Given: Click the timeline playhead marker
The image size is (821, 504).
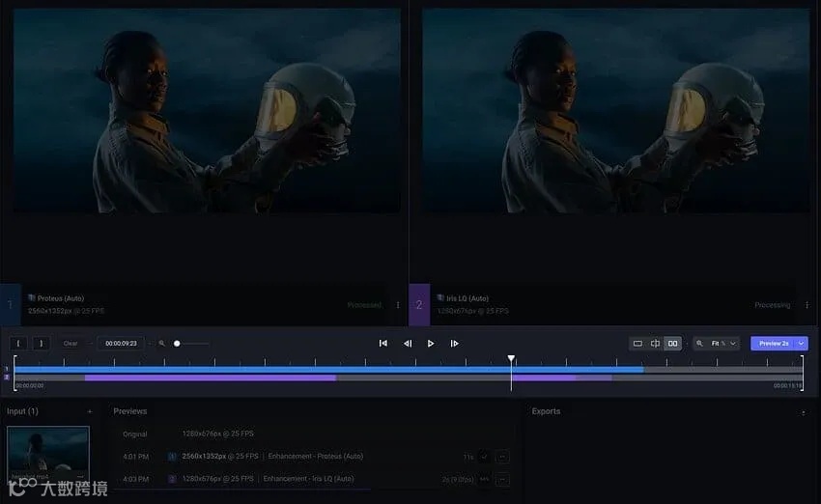Looking at the screenshot, I should pos(511,358).
